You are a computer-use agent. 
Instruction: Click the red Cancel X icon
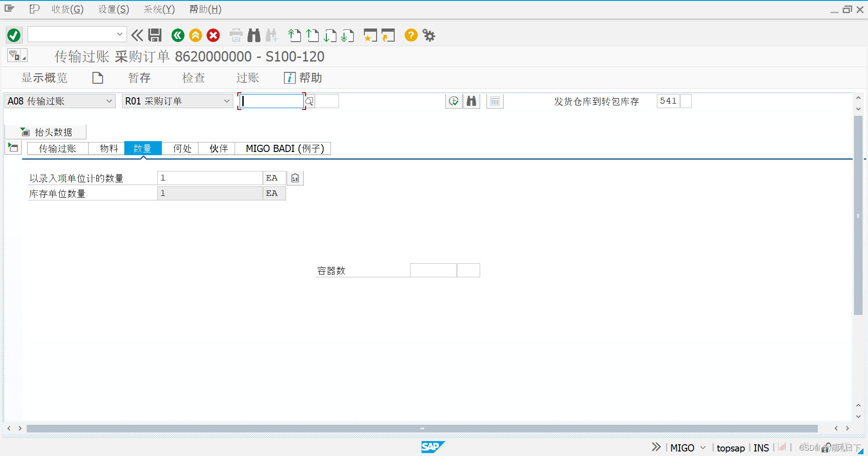[x=213, y=35]
